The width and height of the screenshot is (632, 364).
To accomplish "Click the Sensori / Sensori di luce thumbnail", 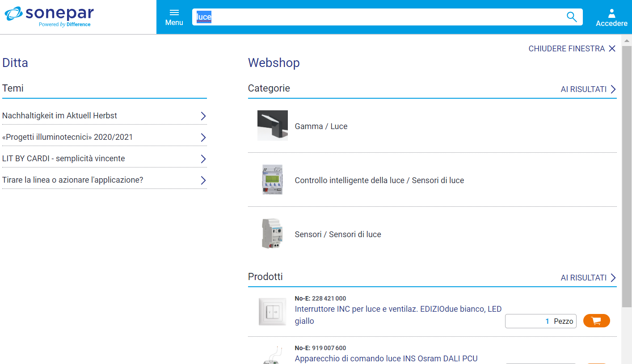I will (273, 234).
